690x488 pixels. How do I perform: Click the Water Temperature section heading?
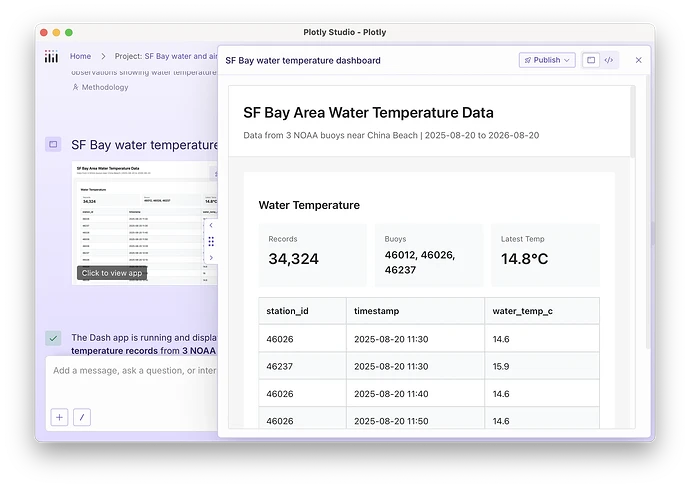[309, 205]
